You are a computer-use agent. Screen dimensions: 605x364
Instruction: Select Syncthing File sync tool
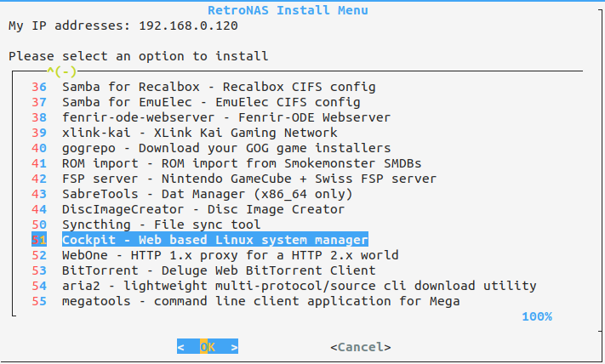(146, 225)
